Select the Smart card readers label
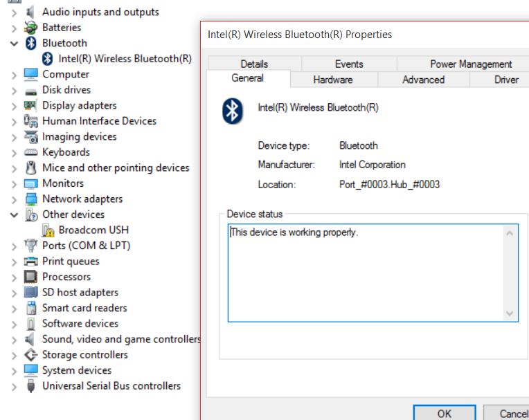The width and height of the screenshot is (529, 420). tap(84, 308)
